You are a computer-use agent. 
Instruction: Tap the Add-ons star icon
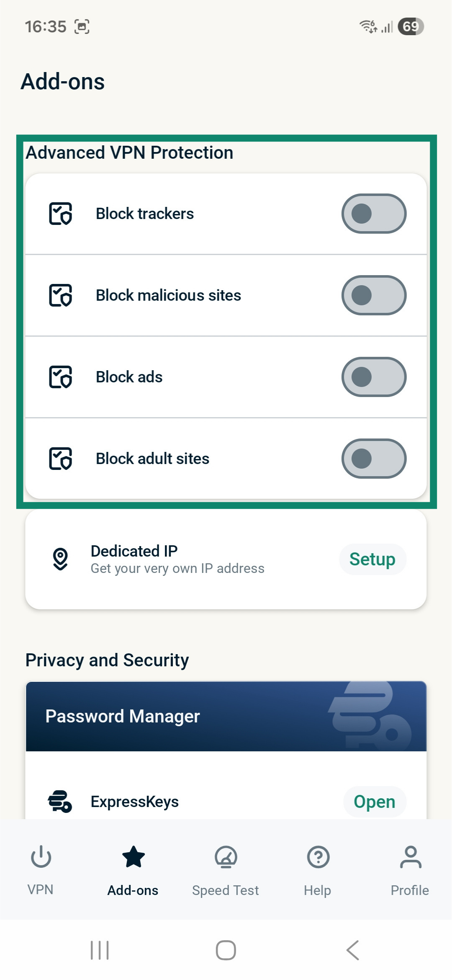[133, 857]
